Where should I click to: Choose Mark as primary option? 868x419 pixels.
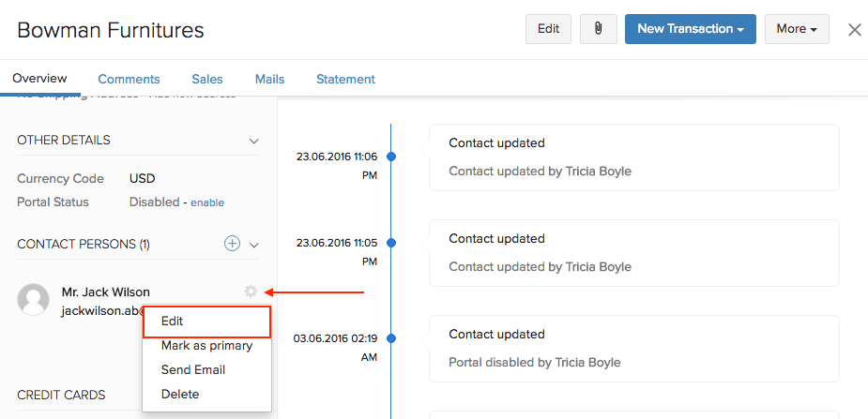(206, 345)
